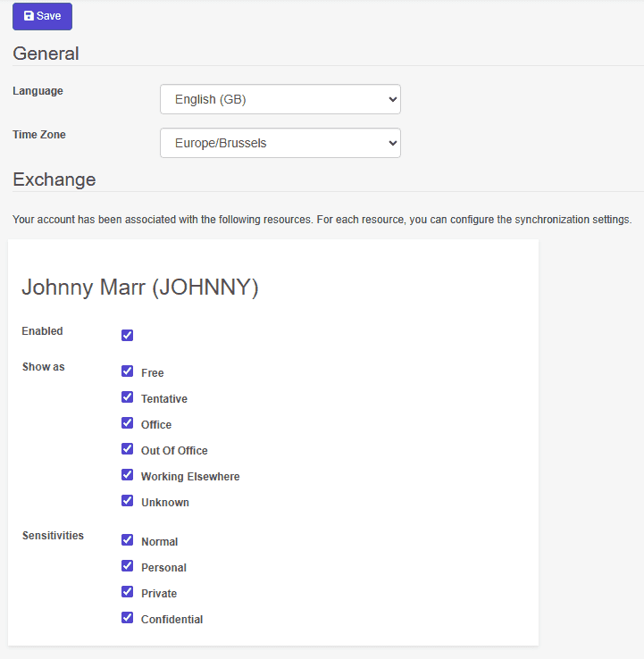Open the Language dropdown
Image resolution: width=644 pixels, height=659 pixels.
(280, 99)
